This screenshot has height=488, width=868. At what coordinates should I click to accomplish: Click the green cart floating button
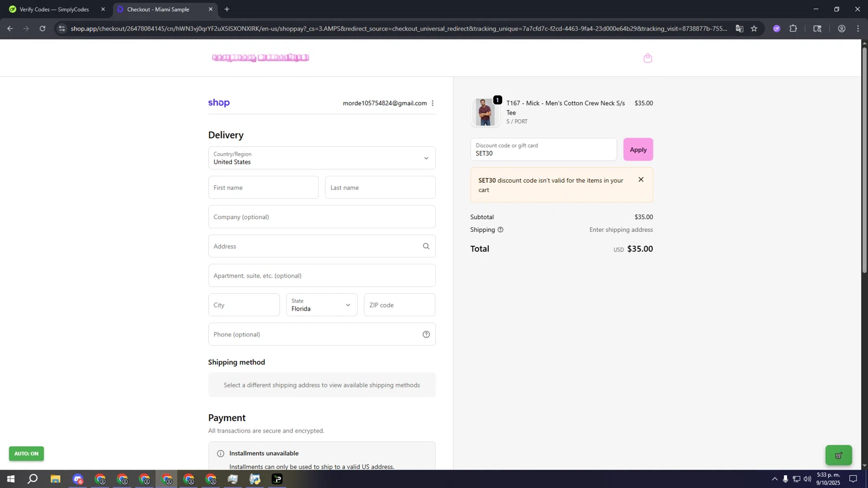tap(838, 455)
